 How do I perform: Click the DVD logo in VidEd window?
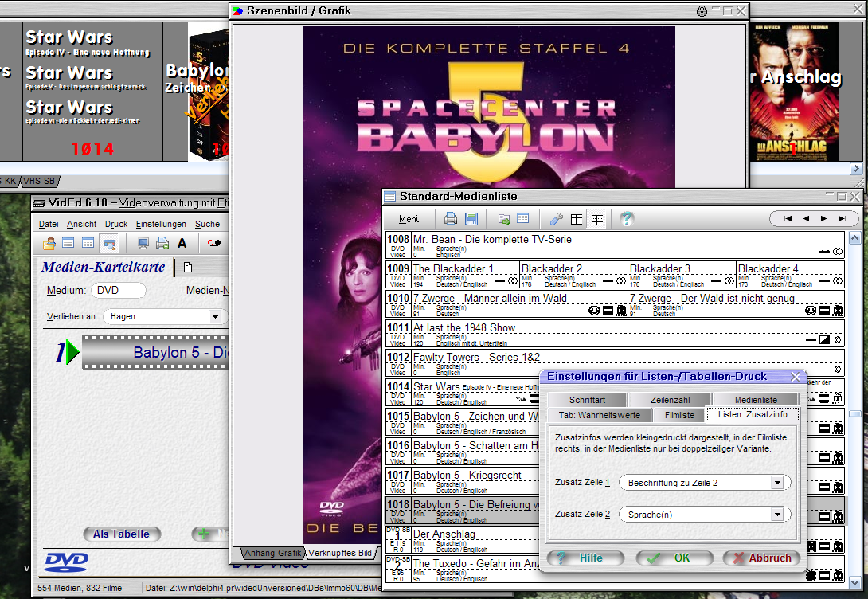[66, 562]
